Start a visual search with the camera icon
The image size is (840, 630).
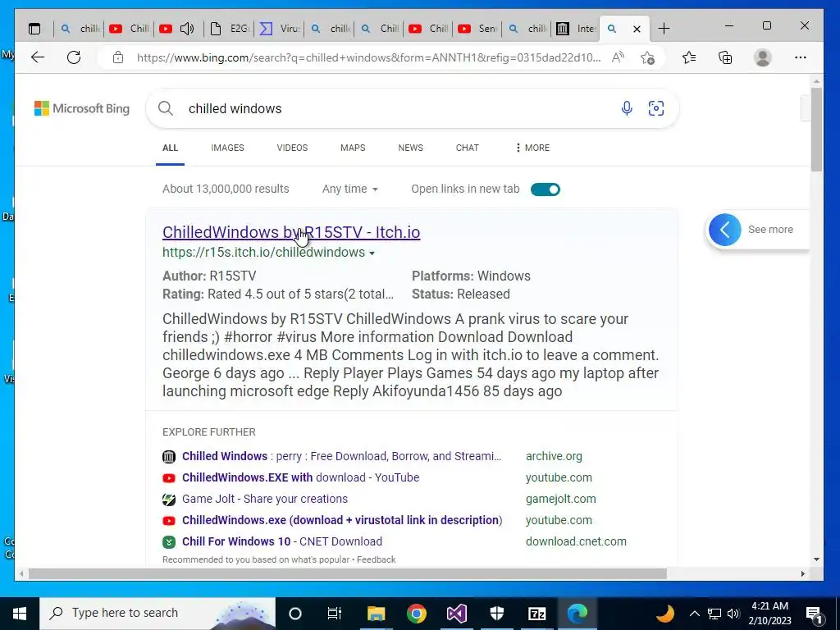pyautogui.click(x=656, y=108)
